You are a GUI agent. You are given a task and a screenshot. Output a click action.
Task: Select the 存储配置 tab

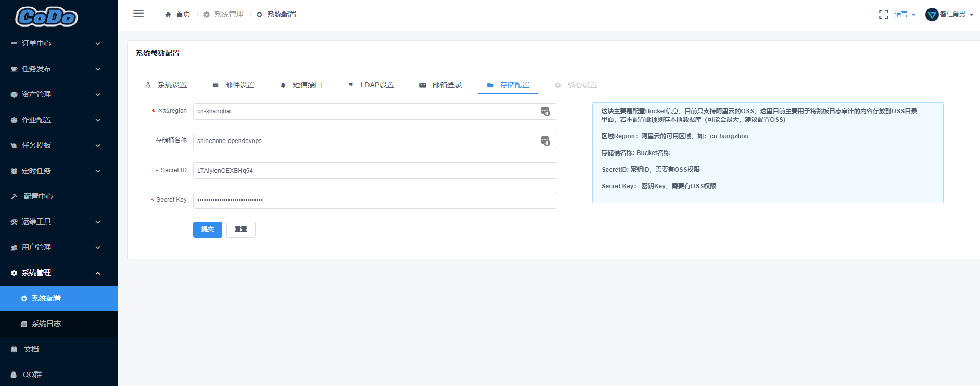(508, 85)
